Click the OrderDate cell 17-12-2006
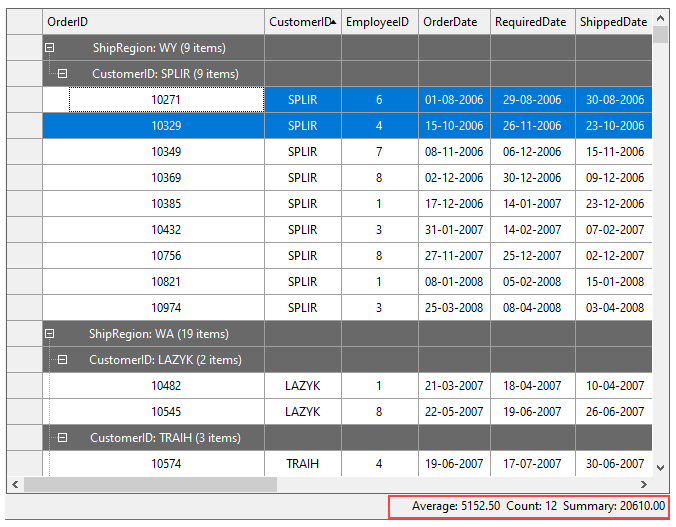The height and width of the screenshot is (527, 676). (453, 204)
